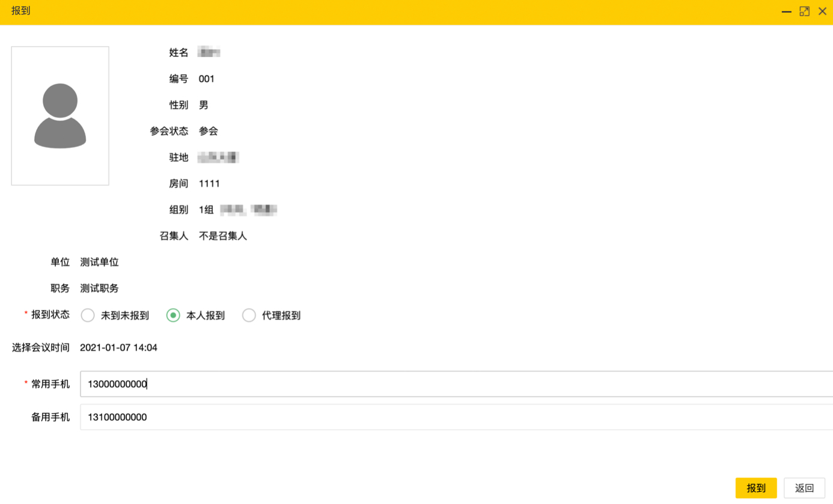Image resolution: width=833 pixels, height=504 pixels.
Task: Maximize the 报到 dialog window
Action: click(804, 11)
